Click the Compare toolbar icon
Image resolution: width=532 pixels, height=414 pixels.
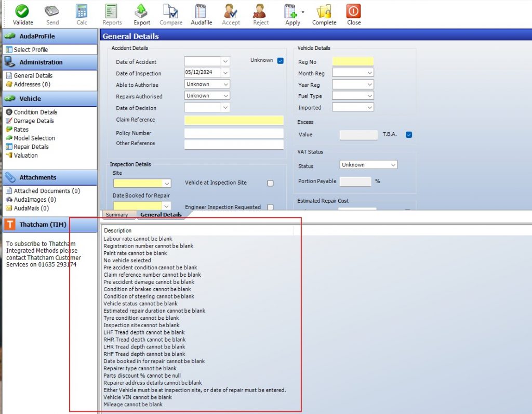point(170,15)
